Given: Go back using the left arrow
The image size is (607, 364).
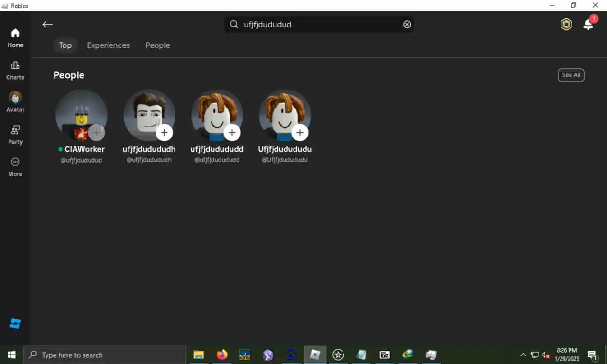Looking at the screenshot, I should 47,25.
